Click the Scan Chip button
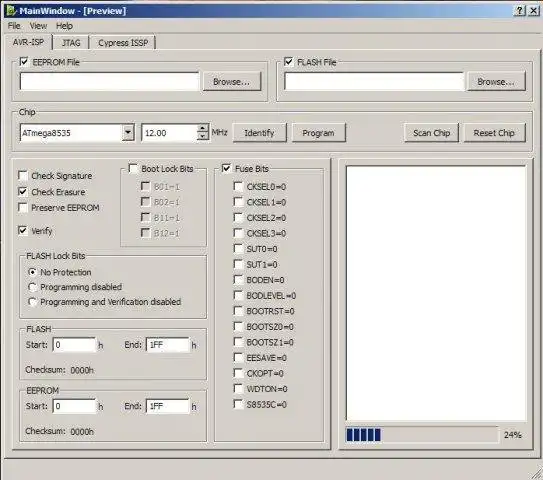 [x=431, y=133]
